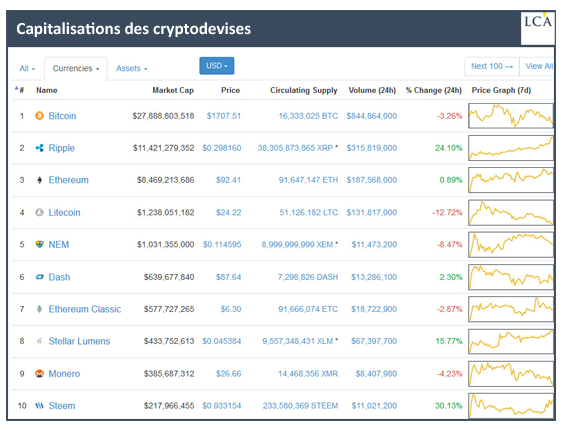Select the Currencies tab
This screenshot has height=430, width=565.
coord(76,68)
